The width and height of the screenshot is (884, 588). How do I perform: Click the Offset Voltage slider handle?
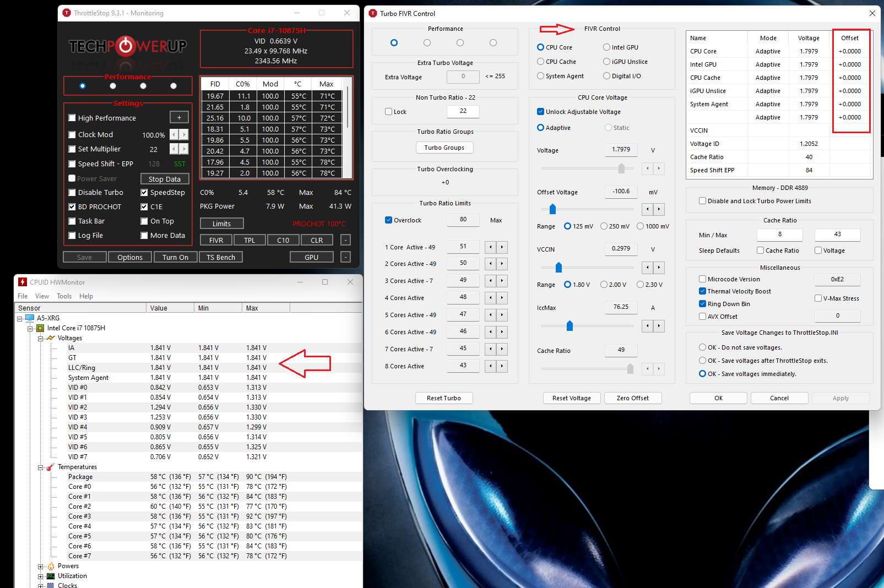coord(552,209)
